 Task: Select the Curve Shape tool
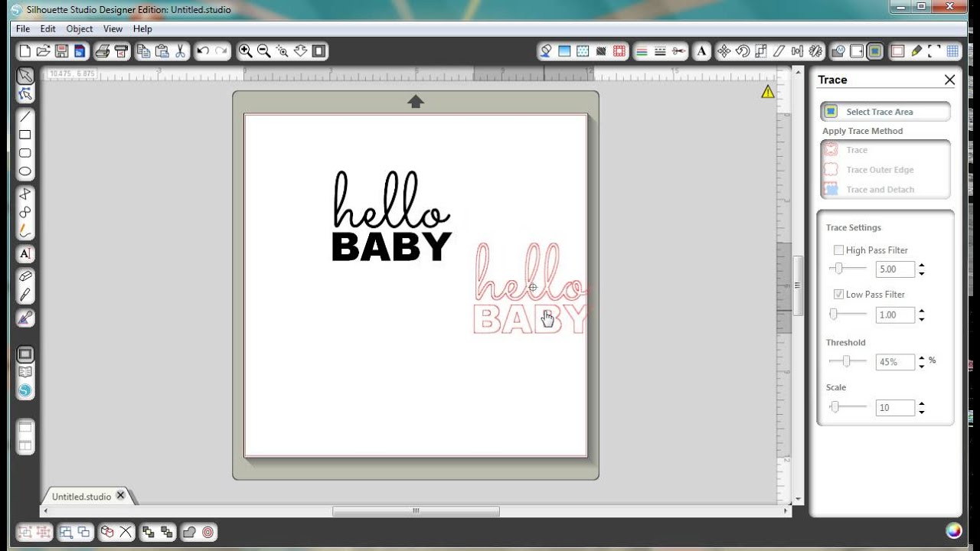click(25, 212)
